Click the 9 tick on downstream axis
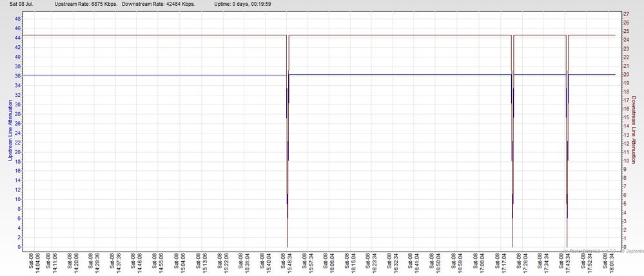The height and width of the screenshot is (276, 644). (625, 169)
